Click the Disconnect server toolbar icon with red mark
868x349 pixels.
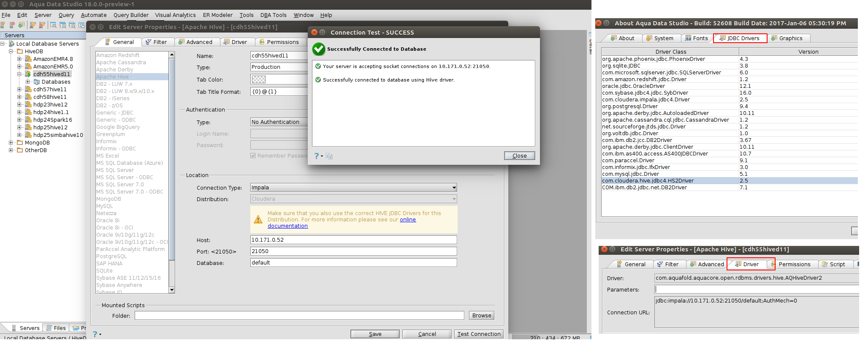[42, 25]
